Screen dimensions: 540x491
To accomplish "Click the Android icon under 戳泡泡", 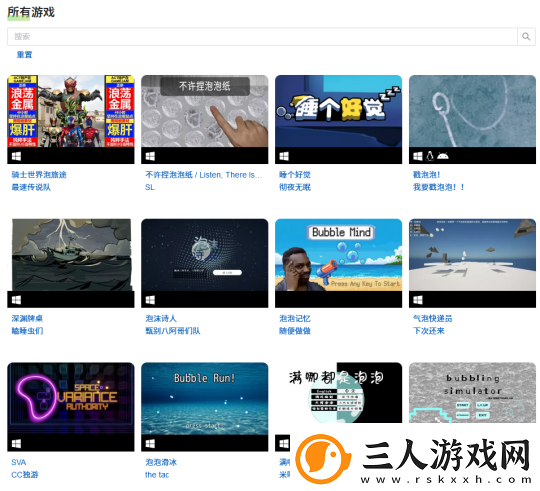I will 443,156.
